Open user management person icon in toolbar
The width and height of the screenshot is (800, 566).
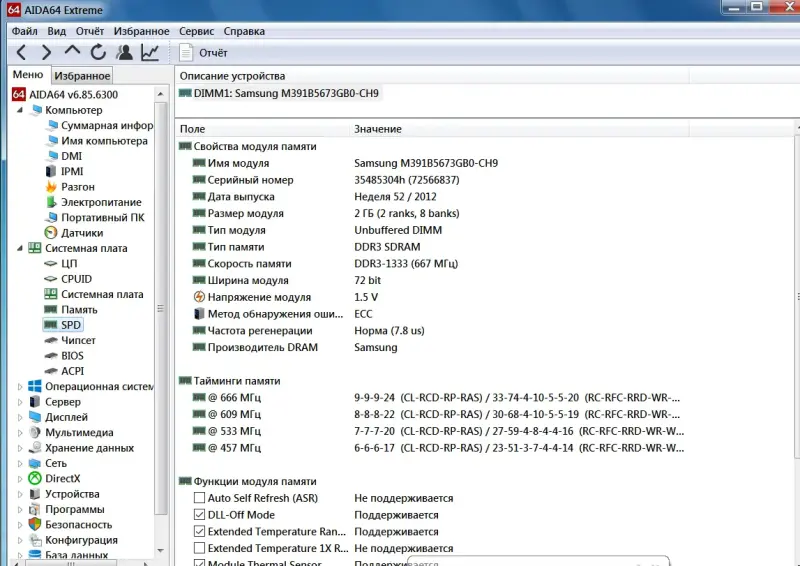[x=124, y=52]
